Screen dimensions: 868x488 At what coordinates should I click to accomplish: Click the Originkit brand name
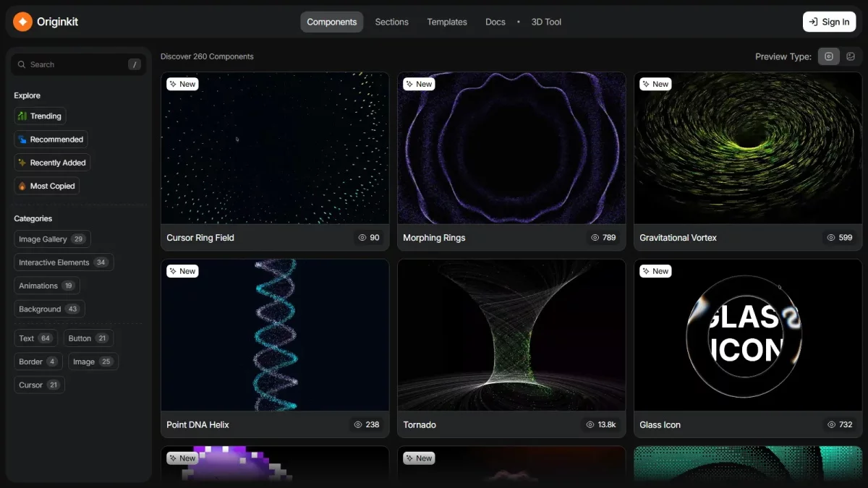(x=57, y=22)
